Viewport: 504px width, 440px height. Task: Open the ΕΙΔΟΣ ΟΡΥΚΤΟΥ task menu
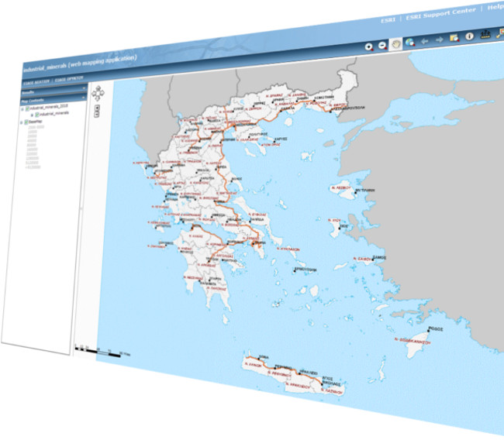(69, 79)
